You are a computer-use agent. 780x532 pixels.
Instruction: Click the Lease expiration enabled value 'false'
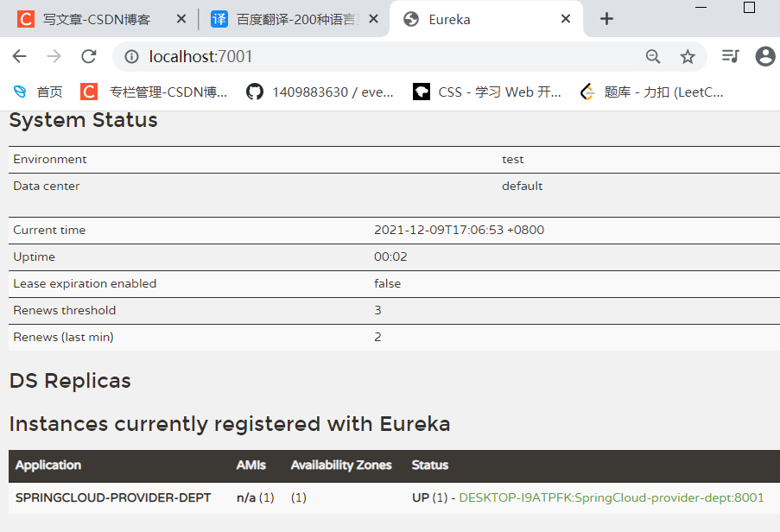(x=387, y=283)
